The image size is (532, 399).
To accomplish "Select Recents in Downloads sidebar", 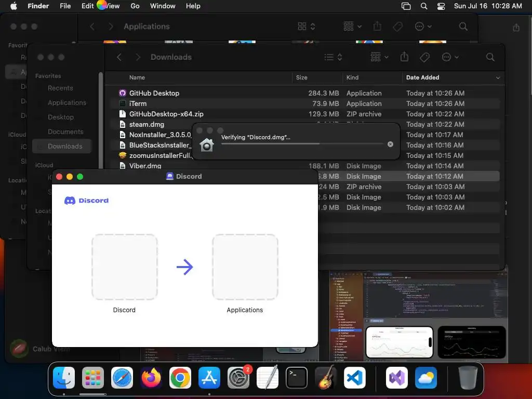I will [x=60, y=88].
